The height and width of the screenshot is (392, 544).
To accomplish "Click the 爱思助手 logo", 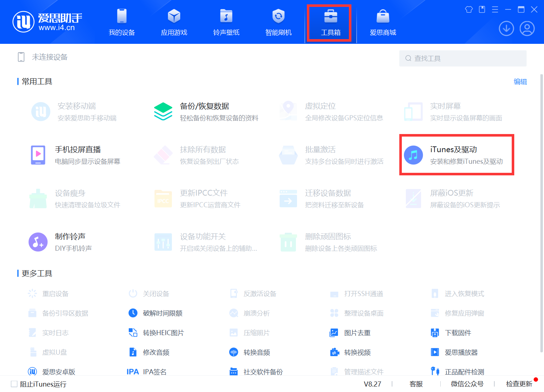I will coord(48,21).
